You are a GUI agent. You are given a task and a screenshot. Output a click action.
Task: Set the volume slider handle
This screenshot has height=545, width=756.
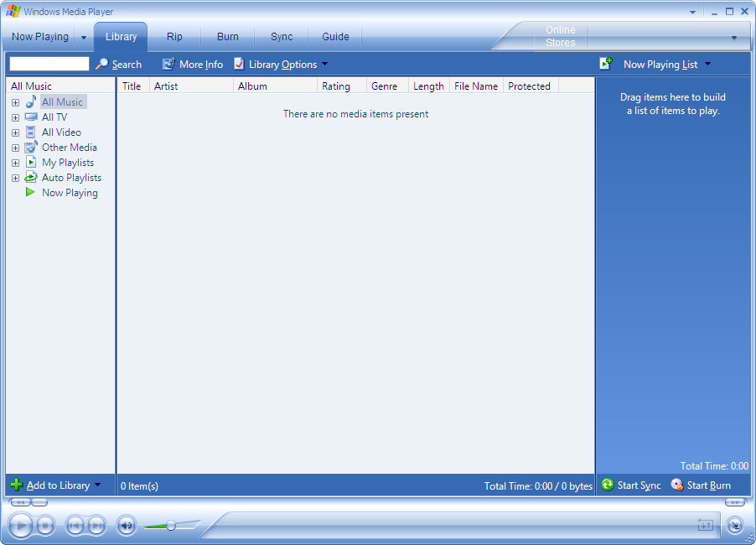[x=171, y=525]
